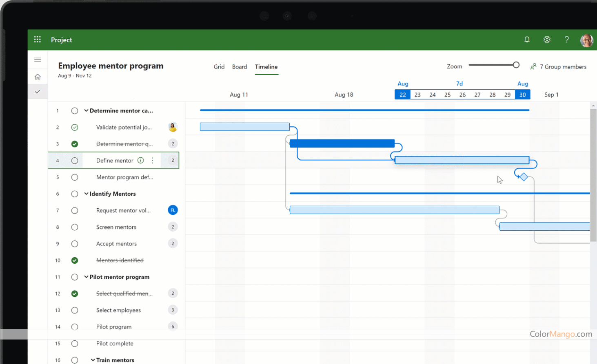597x364 pixels.
Task: Open settings gear icon
Action: tap(547, 40)
